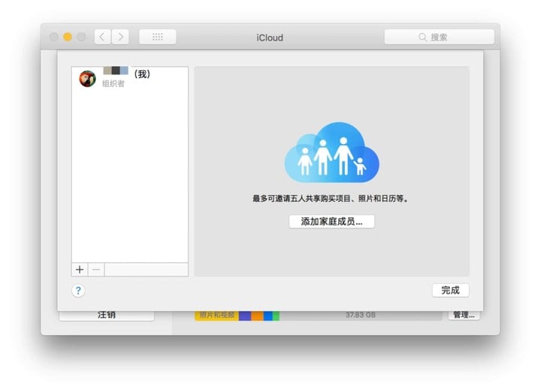This screenshot has width=541, height=392.
Task: Click the magnifier icon in search box
Action: [424, 37]
